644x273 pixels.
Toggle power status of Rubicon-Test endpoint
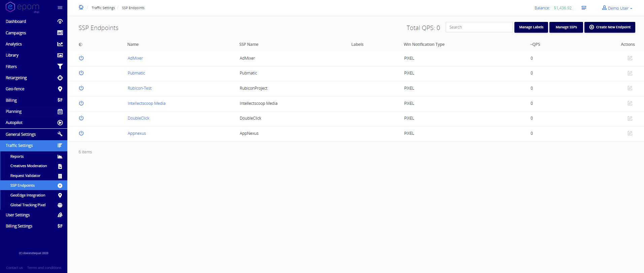[81, 88]
